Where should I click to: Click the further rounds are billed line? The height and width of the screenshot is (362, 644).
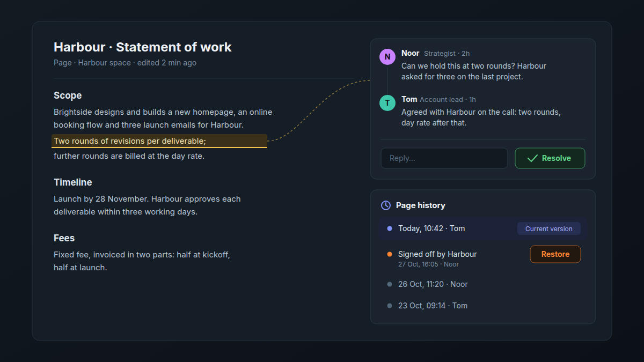pos(129,156)
